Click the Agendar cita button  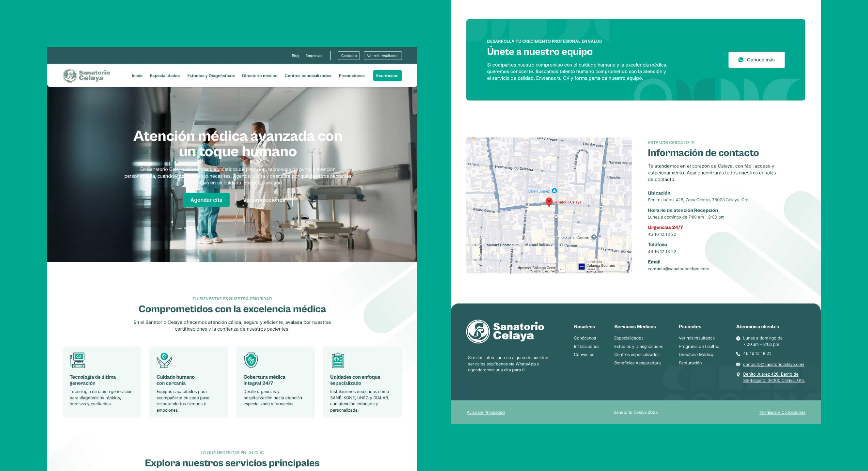(206, 200)
